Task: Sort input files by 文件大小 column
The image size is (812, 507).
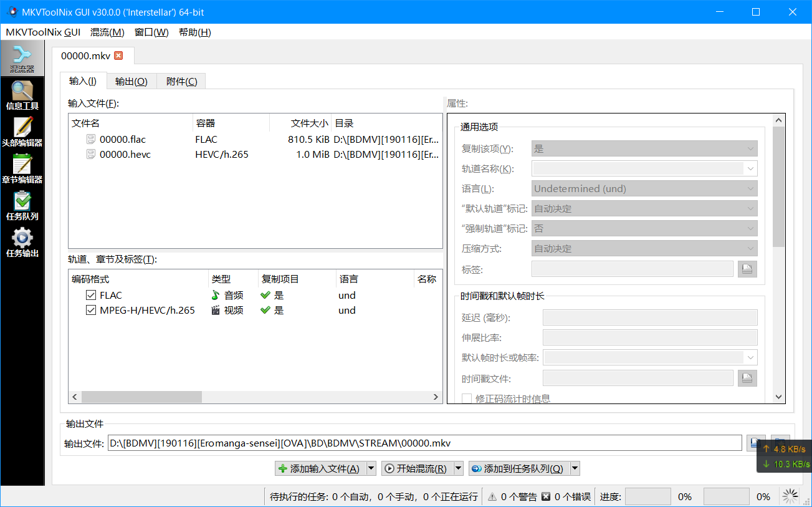Action: 300,123
